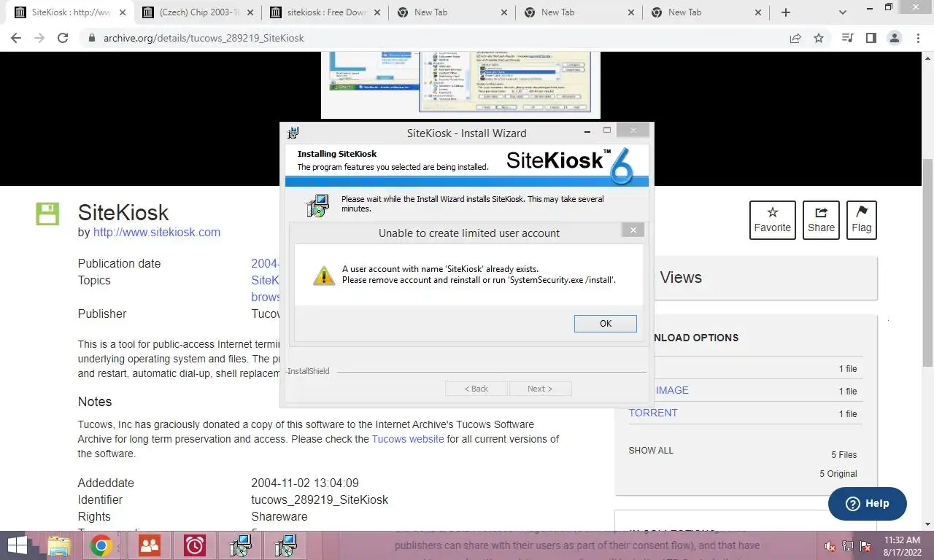
Task: Switch to the 'sitekiosk : Free Down' tab
Action: (x=325, y=12)
